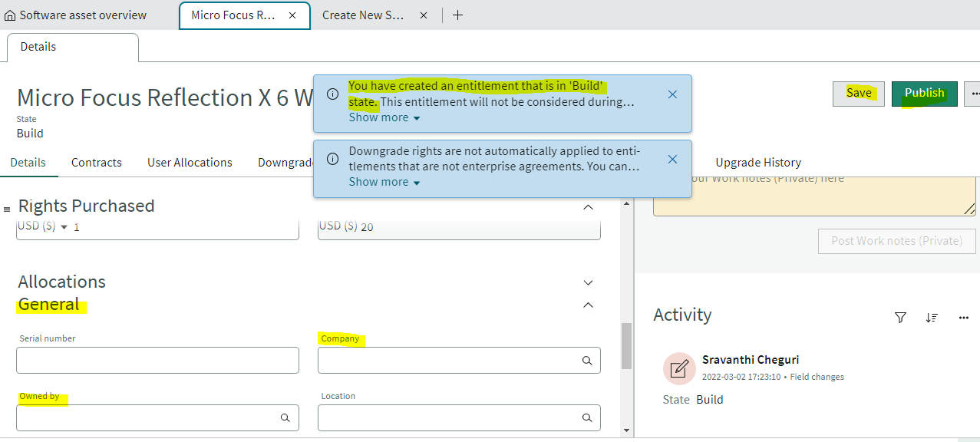Sort the Activity stream order
The width and height of the screenshot is (980, 442).
932,318
